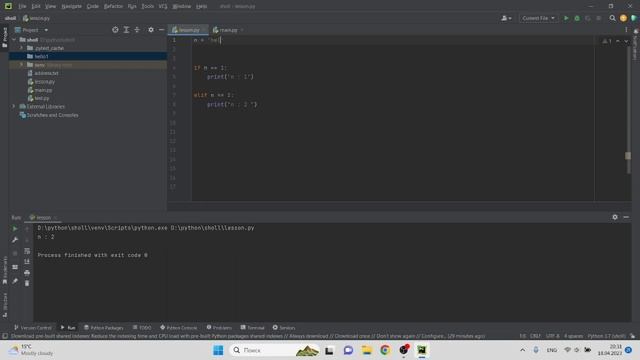This screenshot has height=360, width=640.
Task: Run the current file with green play button
Action: (566, 18)
